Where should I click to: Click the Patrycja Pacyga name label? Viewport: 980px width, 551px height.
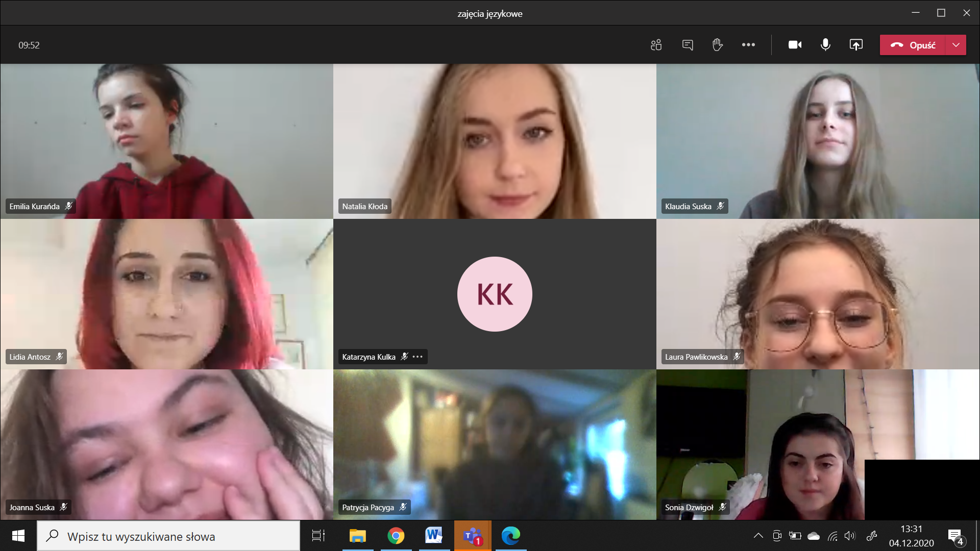(368, 507)
